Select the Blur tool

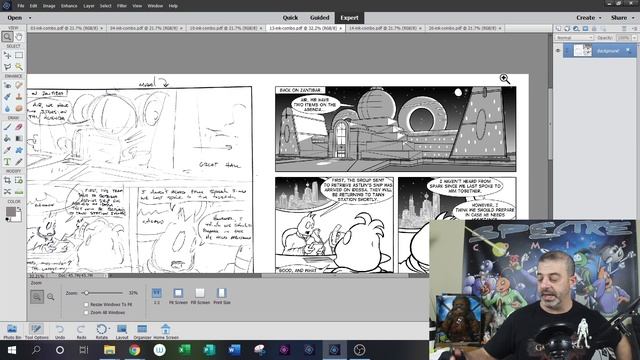coord(7,108)
